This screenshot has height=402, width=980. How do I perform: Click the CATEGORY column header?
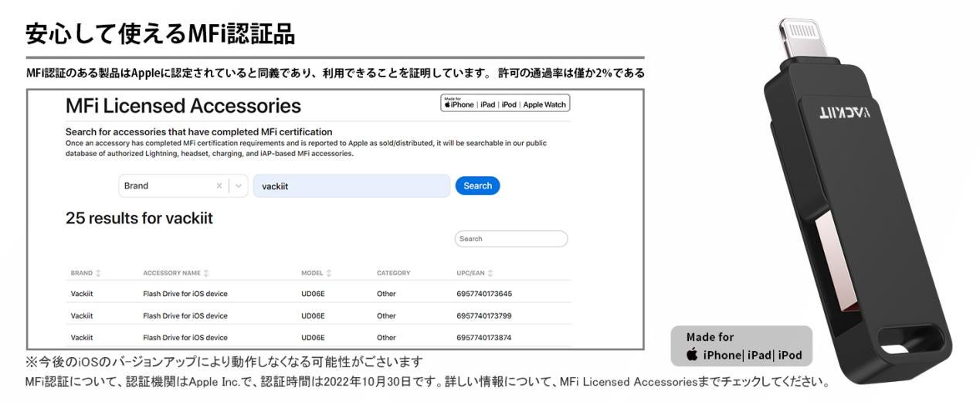[x=393, y=273]
